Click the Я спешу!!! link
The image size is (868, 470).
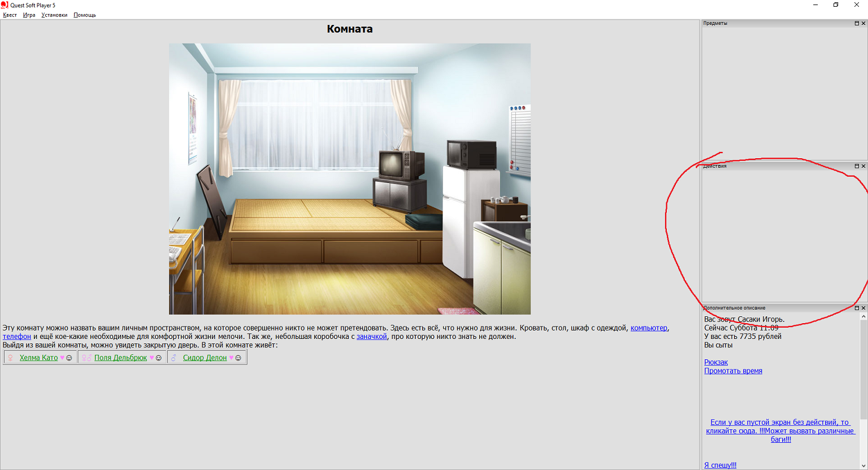coord(720,465)
